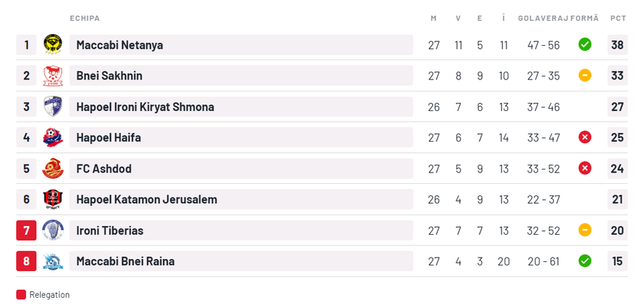The width and height of the screenshot is (644, 307).
Task: Click the Maccabi Netanya club crest
Action: click(52, 45)
